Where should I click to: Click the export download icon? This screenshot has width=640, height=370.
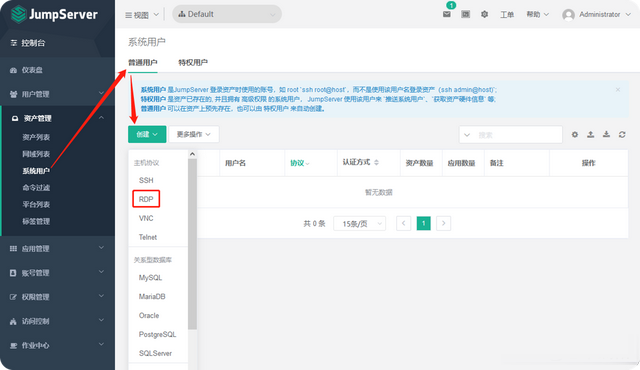click(607, 135)
